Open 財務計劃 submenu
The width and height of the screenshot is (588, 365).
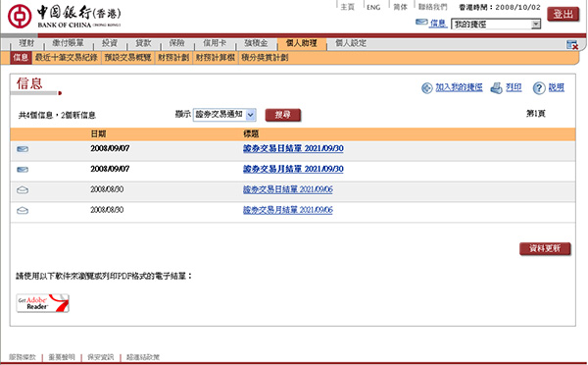pyautogui.click(x=173, y=58)
